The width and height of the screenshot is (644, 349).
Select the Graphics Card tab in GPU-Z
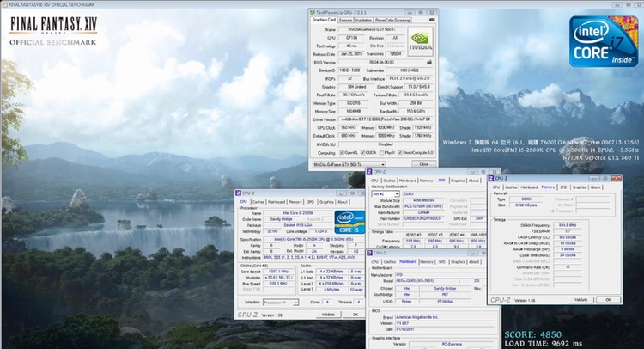(324, 19)
